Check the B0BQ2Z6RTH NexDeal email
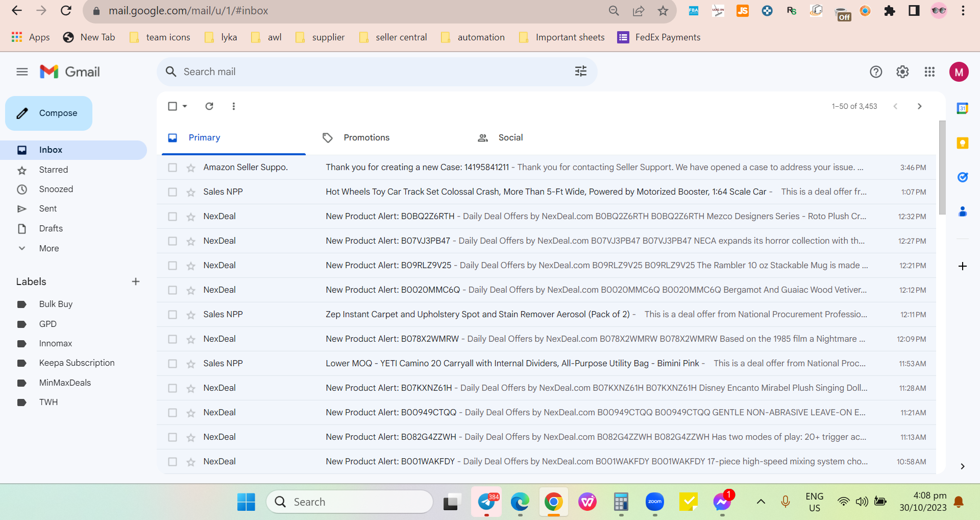980x520 pixels. click(x=173, y=217)
